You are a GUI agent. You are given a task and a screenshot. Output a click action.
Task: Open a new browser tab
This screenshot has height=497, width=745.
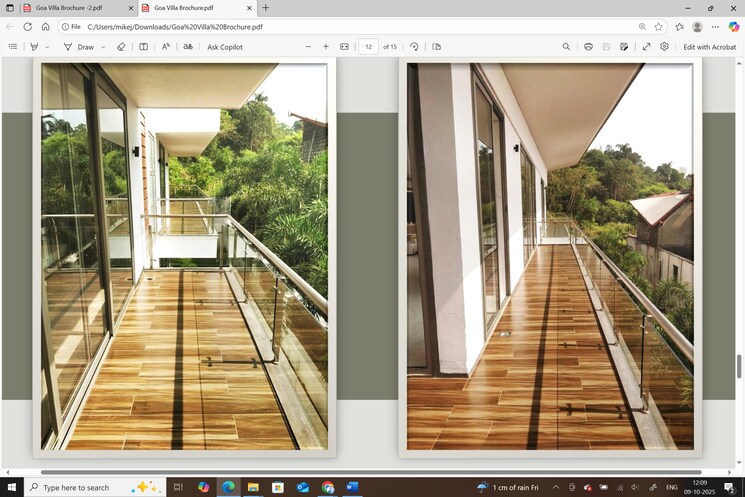pyautogui.click(x=265, y=8)
